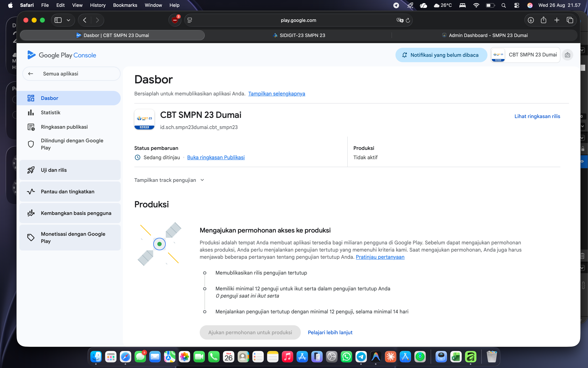Viewport: 588px width, 368px height.
Task: Expand the Pantau dan tingkatkan section
Action: coord(70,192)
